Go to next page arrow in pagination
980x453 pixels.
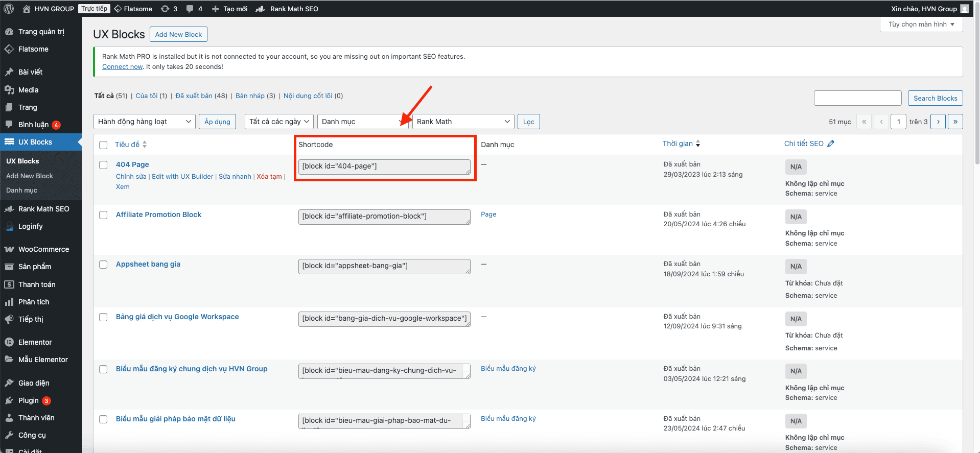pyautogui.click(x=938, y=122)
